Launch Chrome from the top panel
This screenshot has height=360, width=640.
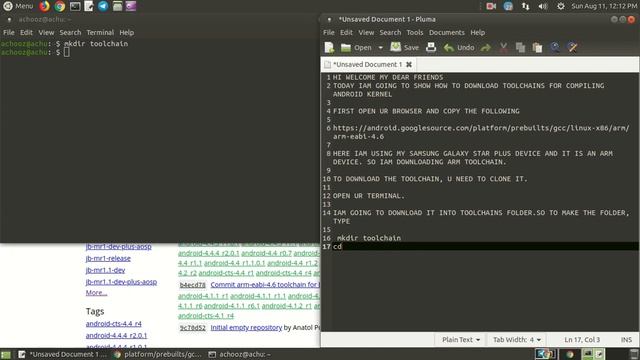coord(60,6)
